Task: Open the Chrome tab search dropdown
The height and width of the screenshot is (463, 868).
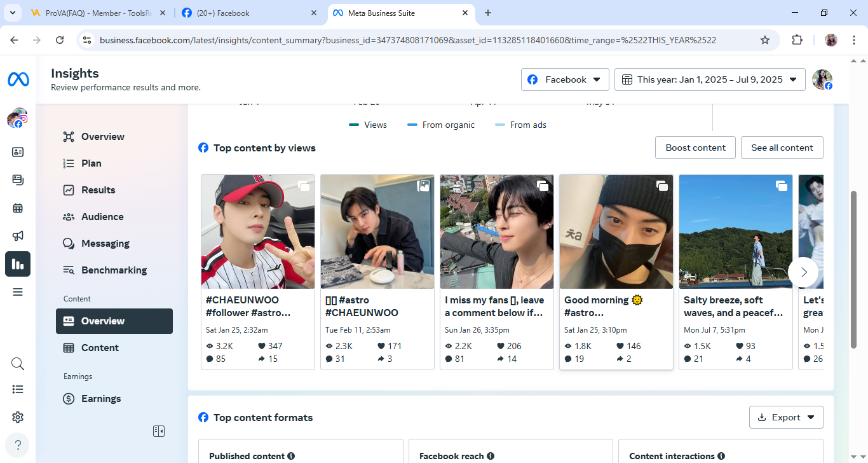Action: (x=12, y=13)
